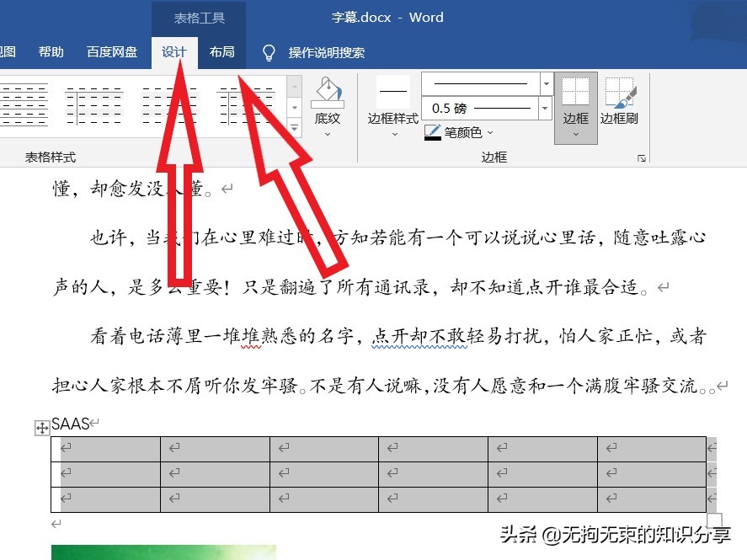Expand the table styles gallery with More arrow
The width and height of the screenshot is (747, 560).
(x=294, y=128)
